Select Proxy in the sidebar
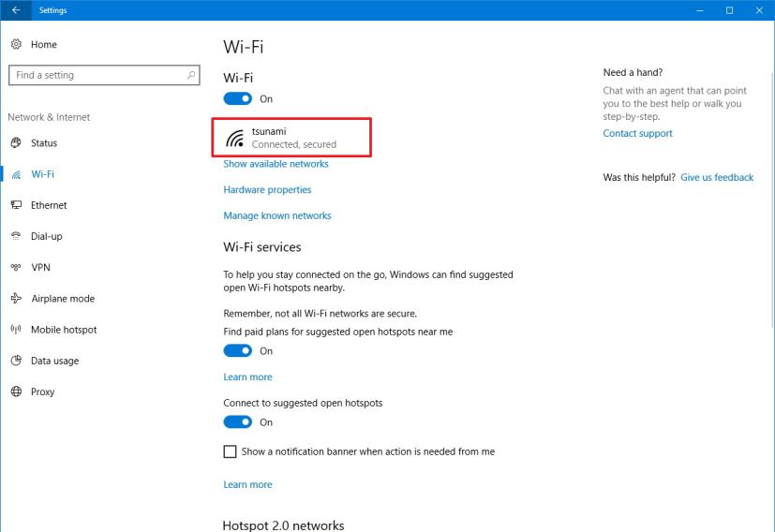The width and height of the screenshot is (775, 532). tap(42, 392)
